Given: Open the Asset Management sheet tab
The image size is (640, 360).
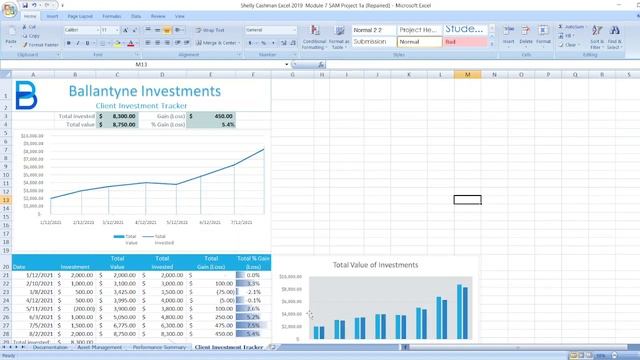Looking at the screenshot, I should point(100,347).
